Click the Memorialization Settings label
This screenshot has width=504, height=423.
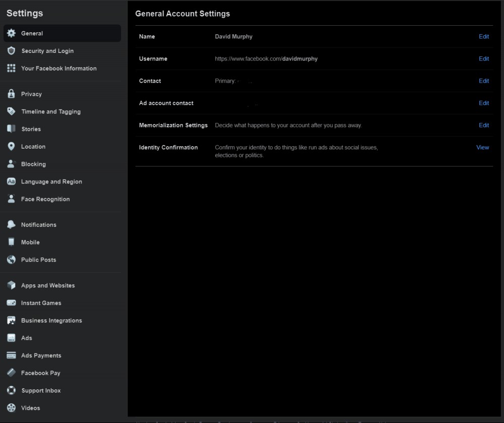pos(173,126)
